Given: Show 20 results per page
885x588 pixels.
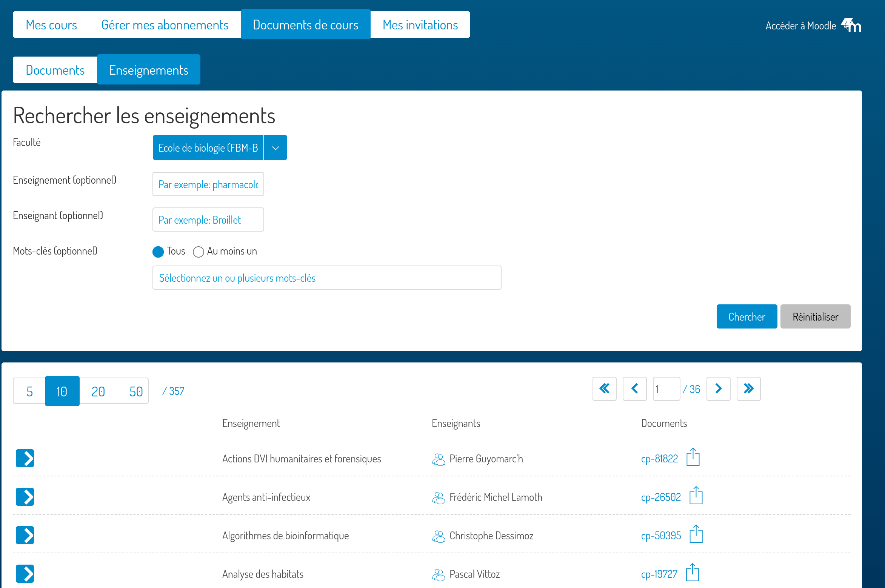Looking at the screenshot, I should [x=98, y=391].
